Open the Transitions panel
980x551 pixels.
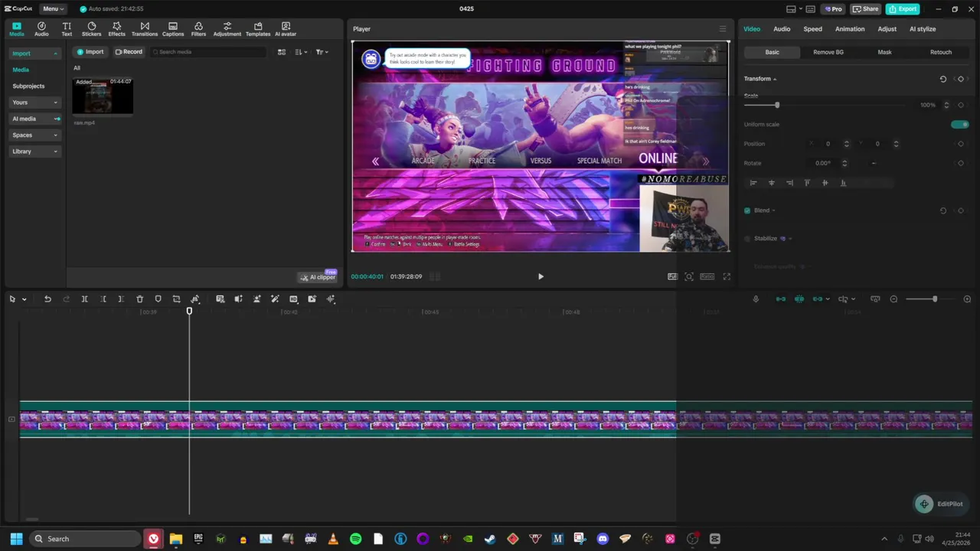point(145,29)
